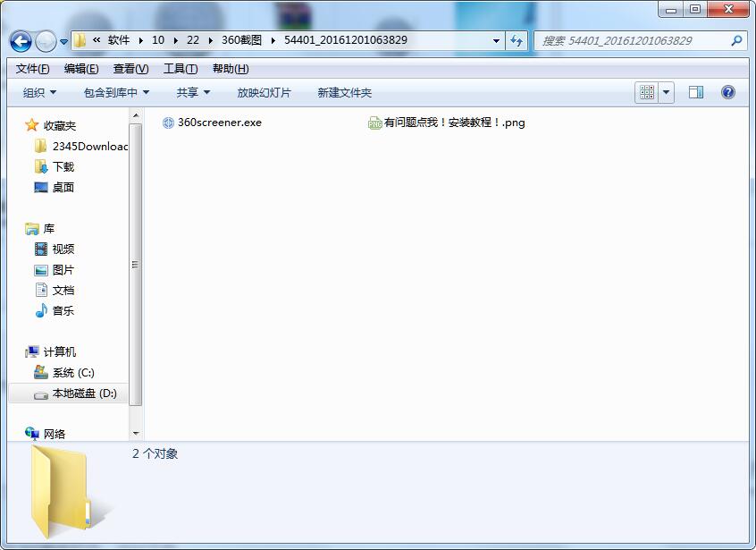Open the view options dropdown arrow
This screenshot has height=550, width=756.
[667, 92]
